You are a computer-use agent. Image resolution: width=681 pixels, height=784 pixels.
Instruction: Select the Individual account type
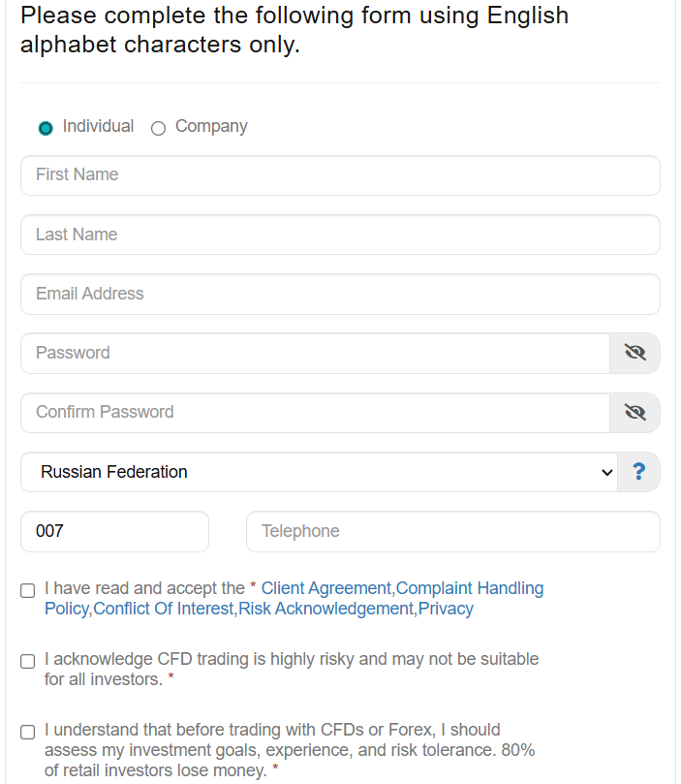(x=46, y=128)
